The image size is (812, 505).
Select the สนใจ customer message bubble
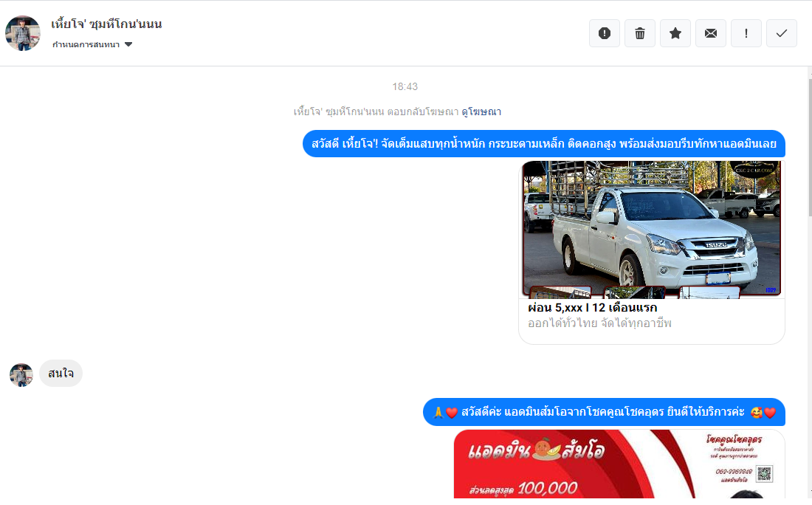(x=61, y=374)
